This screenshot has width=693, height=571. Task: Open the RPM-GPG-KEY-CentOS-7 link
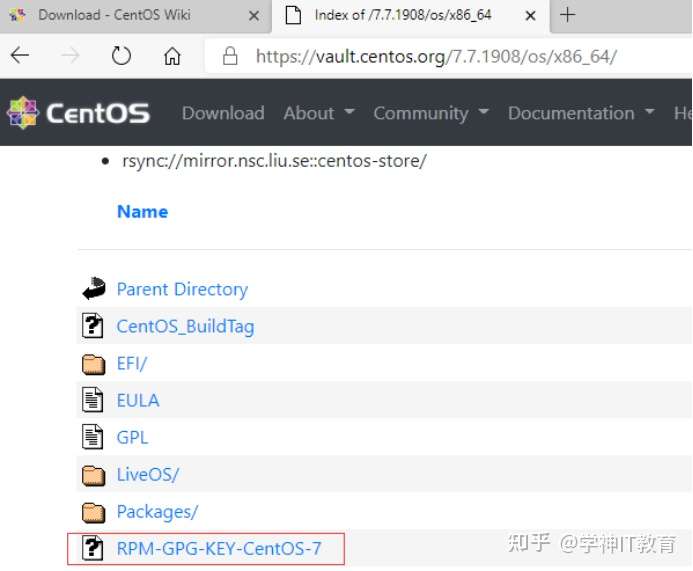[x=219, y=548]
